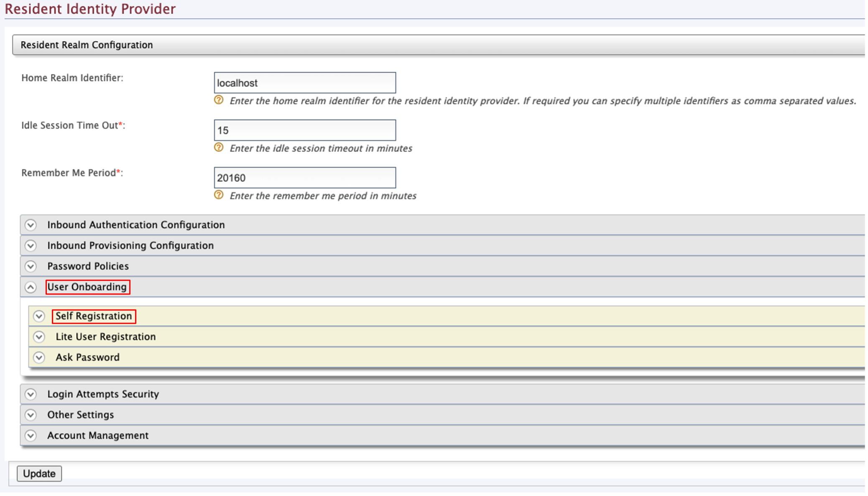
Task: Click the chevron icon beside Password Policies
Action: pos(30,266)
